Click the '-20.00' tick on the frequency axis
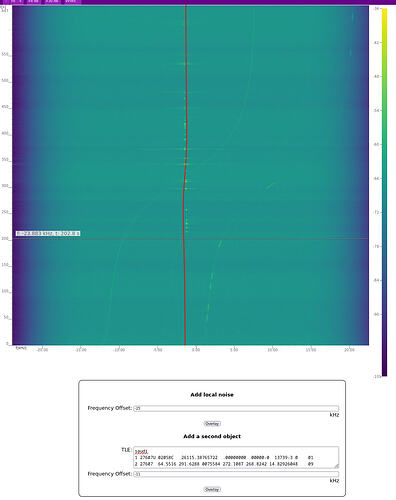The height and width of the screenshot is (500, 396). (42, 350)
